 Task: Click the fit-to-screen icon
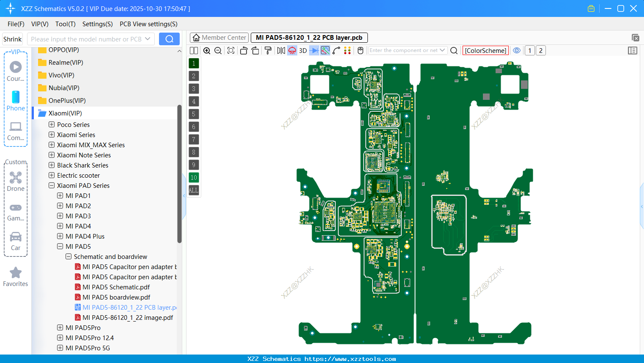tap(231, 51)
